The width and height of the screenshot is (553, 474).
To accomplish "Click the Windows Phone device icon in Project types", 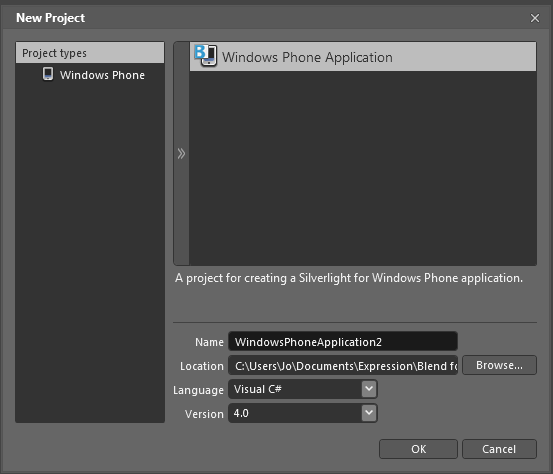I will click(48, 74).
